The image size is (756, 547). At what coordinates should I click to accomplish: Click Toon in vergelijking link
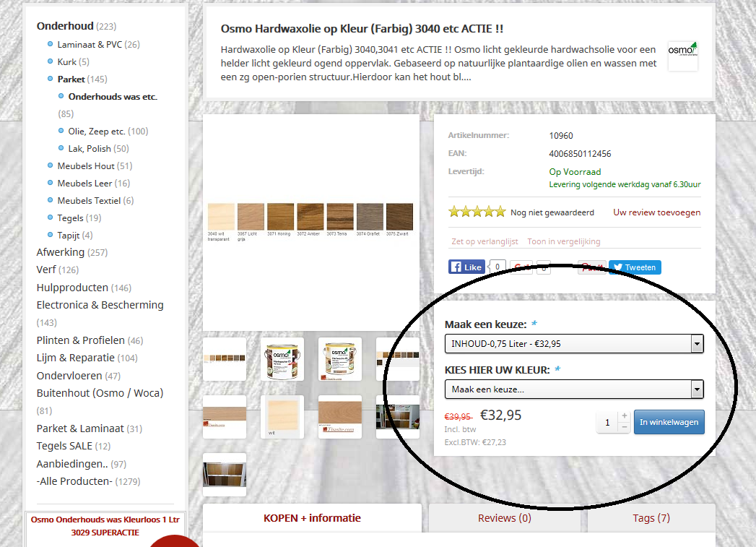click(x=564, y=241)
